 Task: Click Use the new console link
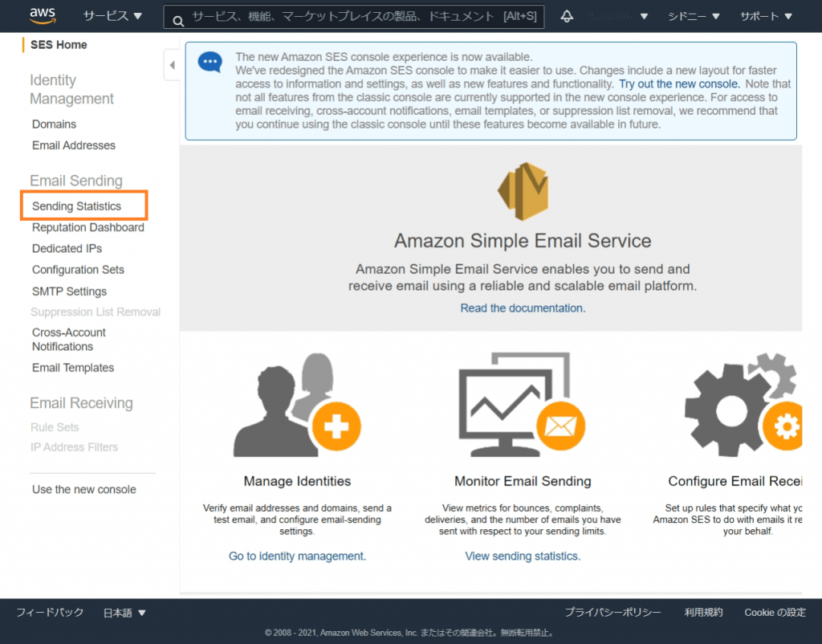pyautogui.click(x=83, y=489)
